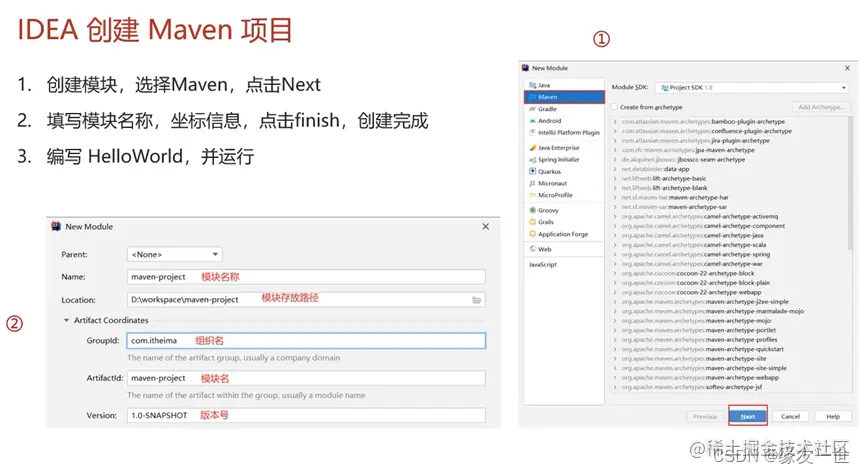865x474 pixels.
Task: Select the Maven module type icon
Action: pyautogui.click(x=532, y=97)
